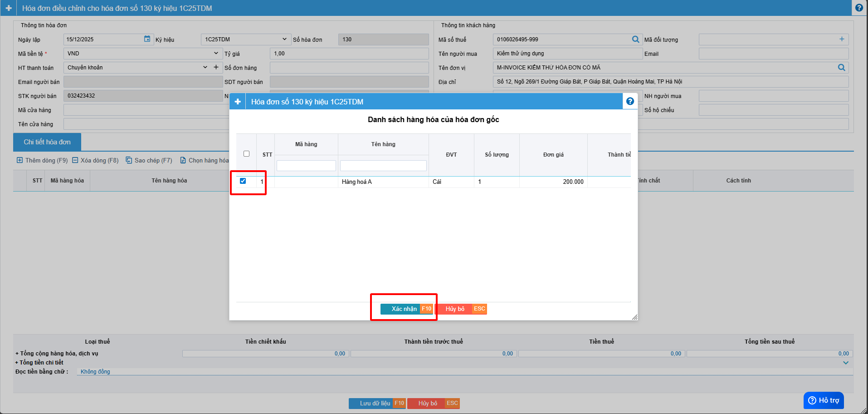This screenshot has height=414, width=868.
Task: Open the calendar picker for Ngày lập
Action: coord(147,39)
